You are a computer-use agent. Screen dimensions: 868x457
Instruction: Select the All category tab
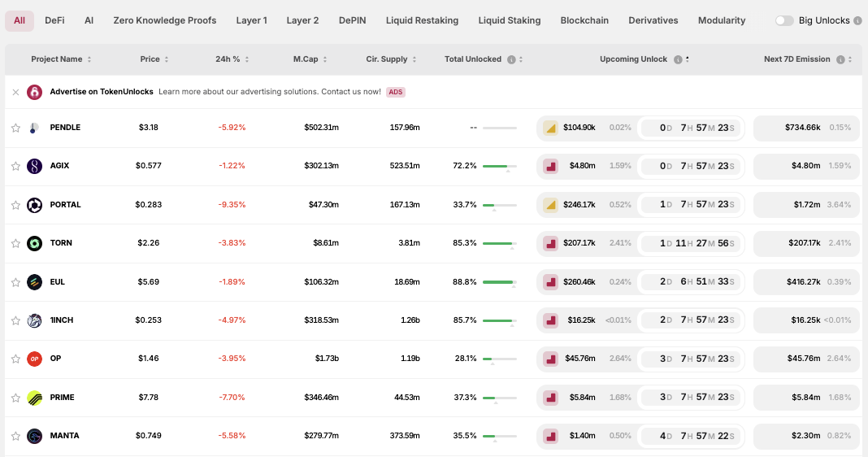pyautogui.click(x=20, y=20)
